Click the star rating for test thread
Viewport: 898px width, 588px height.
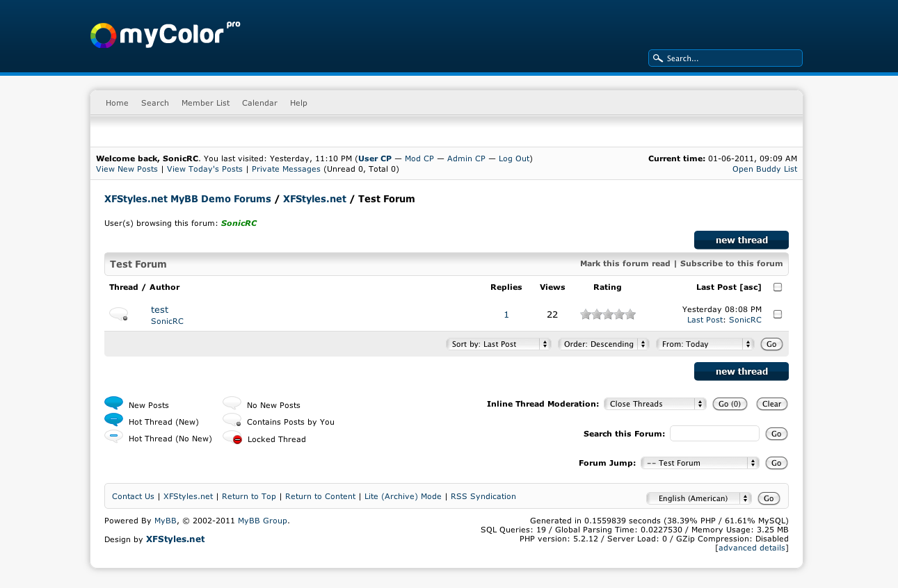coord(608,314)
